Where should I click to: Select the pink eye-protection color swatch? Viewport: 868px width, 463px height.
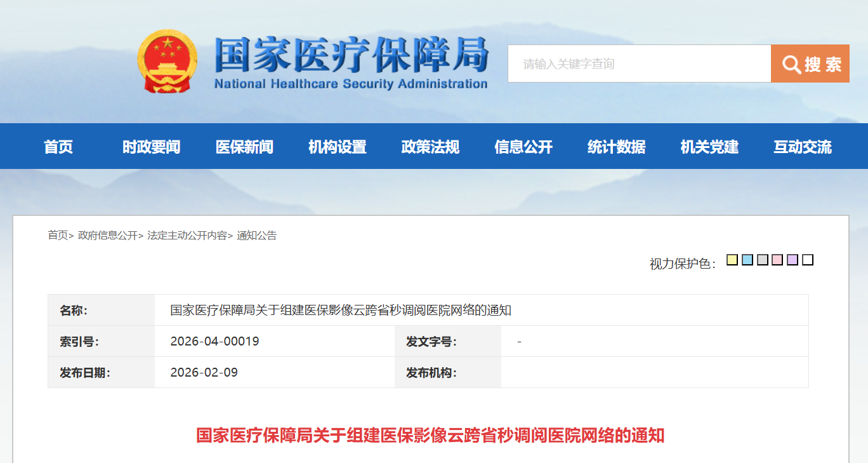pos(777,259)
